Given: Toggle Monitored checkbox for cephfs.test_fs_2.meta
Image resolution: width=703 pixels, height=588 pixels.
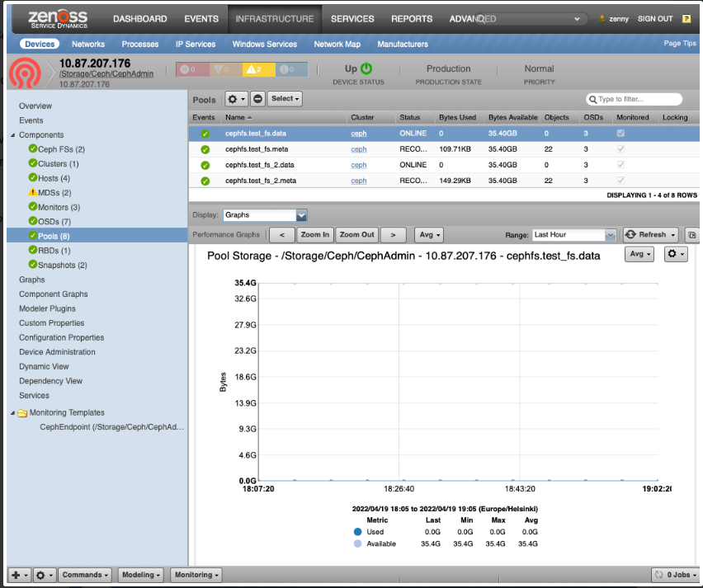Looking at the screenshot, I should click(x=620, y=181).
